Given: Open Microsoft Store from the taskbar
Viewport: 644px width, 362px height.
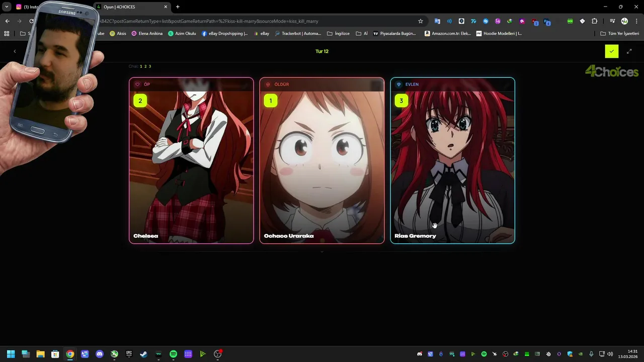Looking at the screenshot, I should (55, 354).
